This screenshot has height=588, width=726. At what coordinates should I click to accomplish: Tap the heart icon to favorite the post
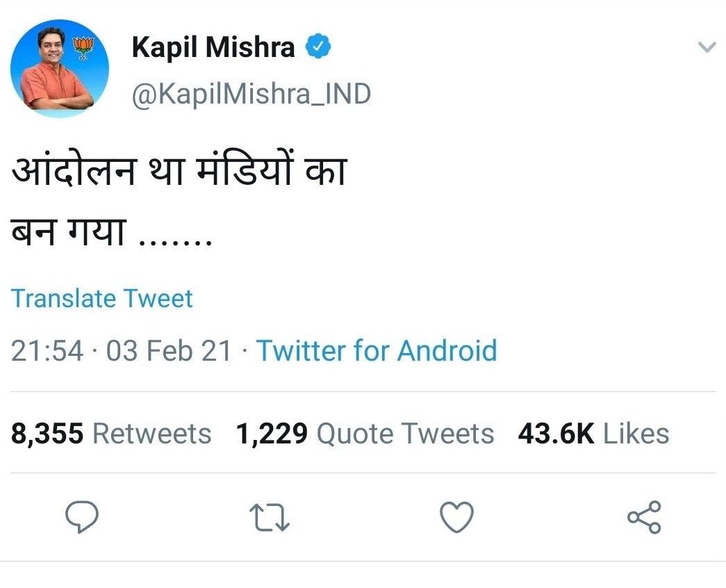click(457, 516)
